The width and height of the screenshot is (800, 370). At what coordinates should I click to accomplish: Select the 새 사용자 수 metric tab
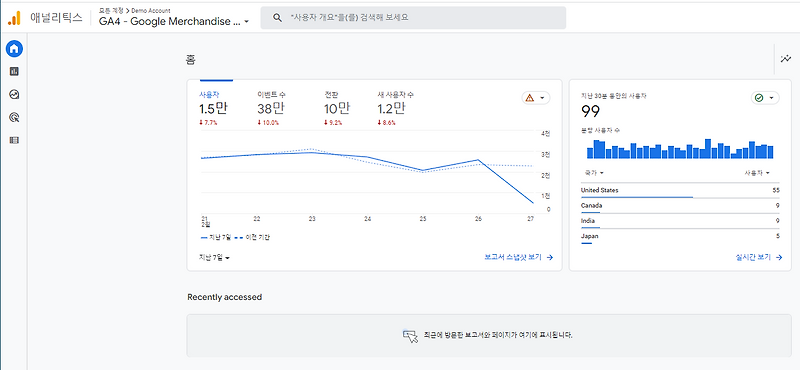click(x=395, y=108)
